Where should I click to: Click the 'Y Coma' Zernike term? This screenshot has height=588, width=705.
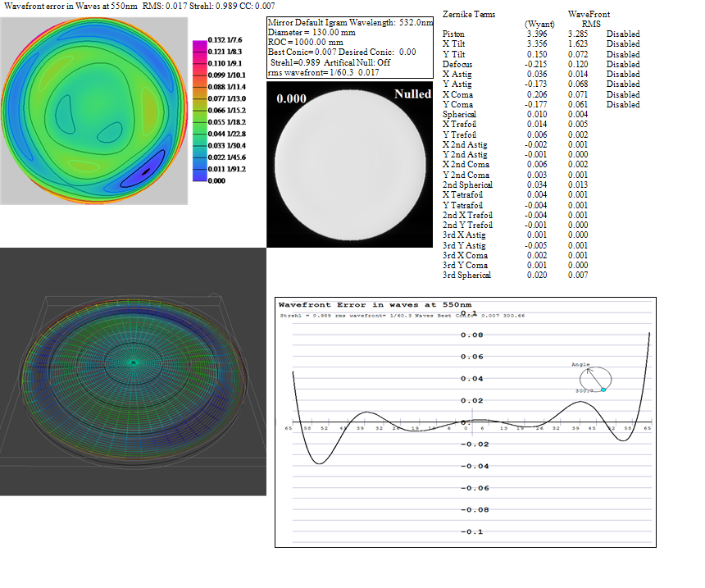[457, 104]
